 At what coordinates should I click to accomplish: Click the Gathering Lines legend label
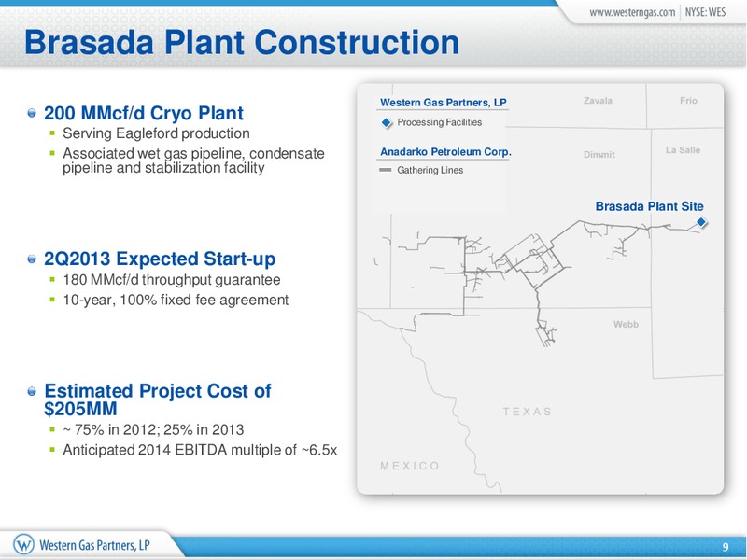coord(430,170)
